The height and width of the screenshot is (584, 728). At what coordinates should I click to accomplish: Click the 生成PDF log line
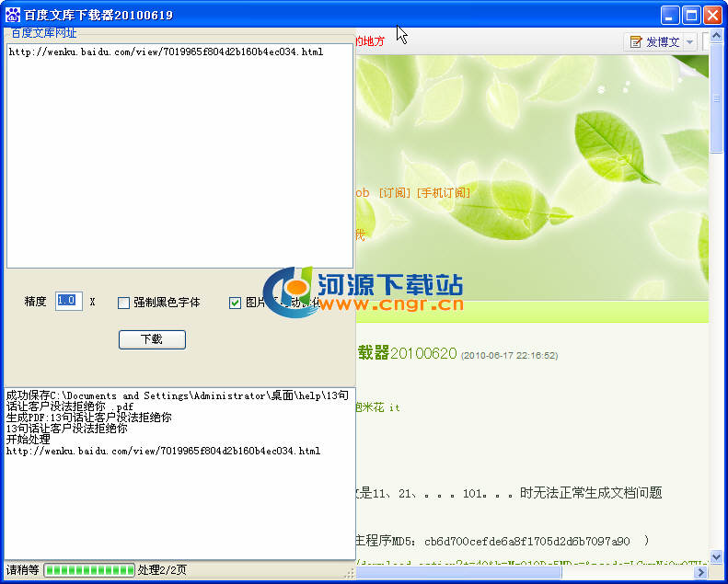88,417
